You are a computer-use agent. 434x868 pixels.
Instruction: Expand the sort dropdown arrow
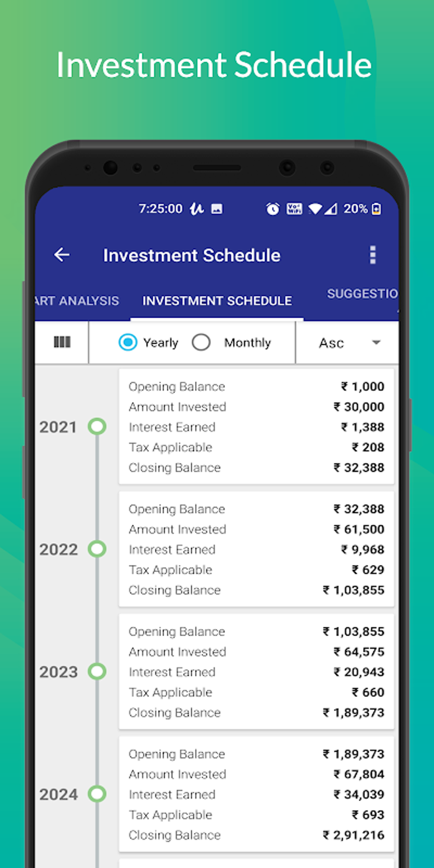[376, 342]
